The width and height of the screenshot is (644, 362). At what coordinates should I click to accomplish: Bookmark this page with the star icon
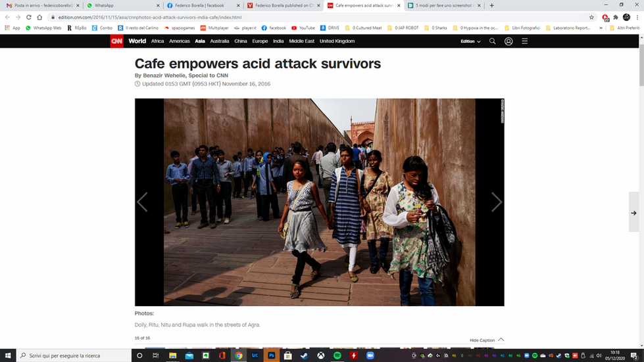[591, 17]
